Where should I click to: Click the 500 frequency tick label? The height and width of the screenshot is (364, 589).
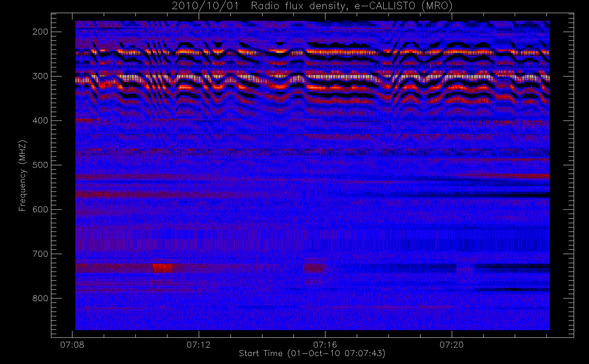(x=40, y=165)
